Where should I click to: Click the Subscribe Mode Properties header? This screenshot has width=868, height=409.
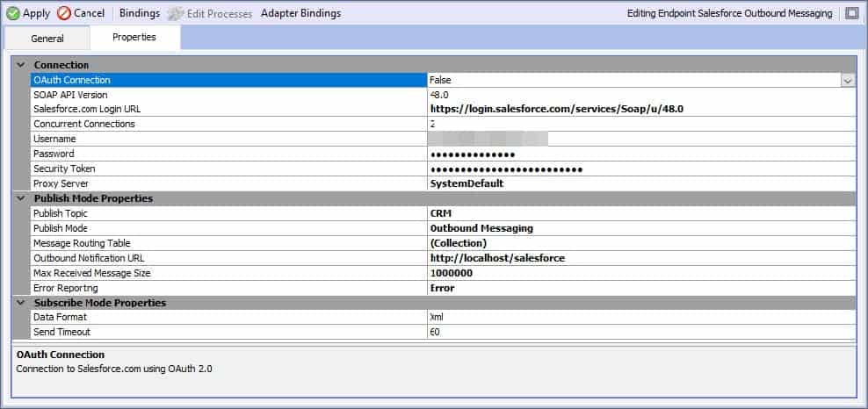coord(100,302)
